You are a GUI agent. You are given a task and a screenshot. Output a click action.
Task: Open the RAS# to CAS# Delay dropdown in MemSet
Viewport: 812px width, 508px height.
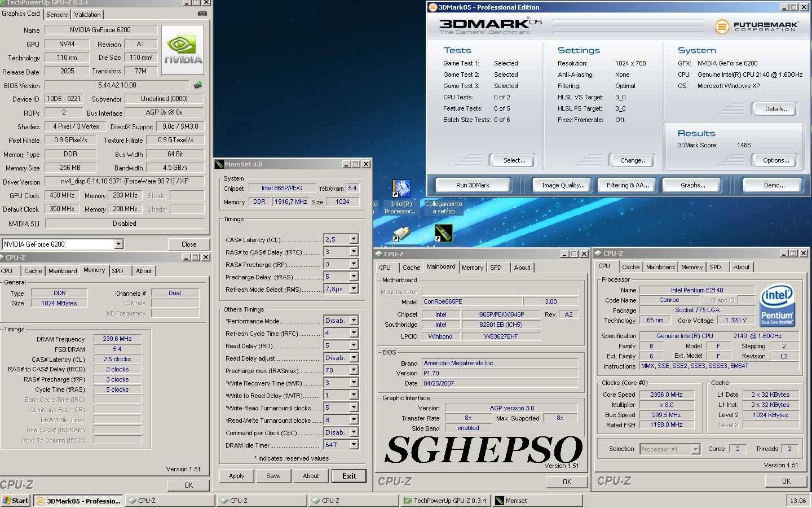tap(354, 252)
